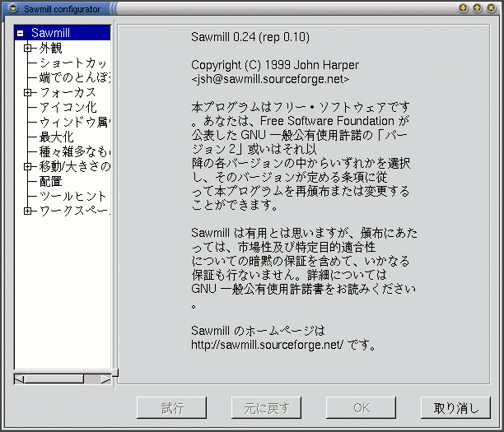The height and width of the screenshot is (432, 504).
Task: Select 配置 in the tree
Action: point(51,181)
